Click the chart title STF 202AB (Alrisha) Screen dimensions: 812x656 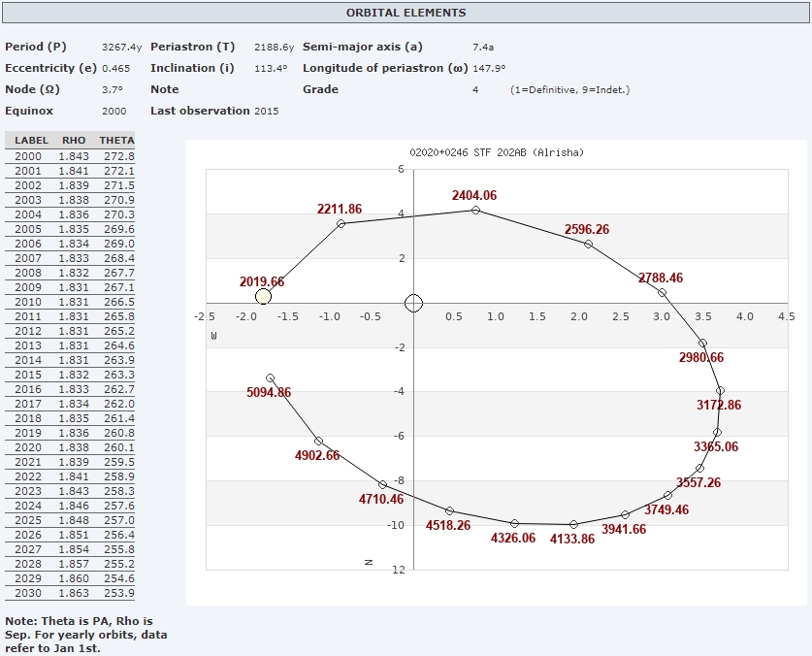point(496,152)
